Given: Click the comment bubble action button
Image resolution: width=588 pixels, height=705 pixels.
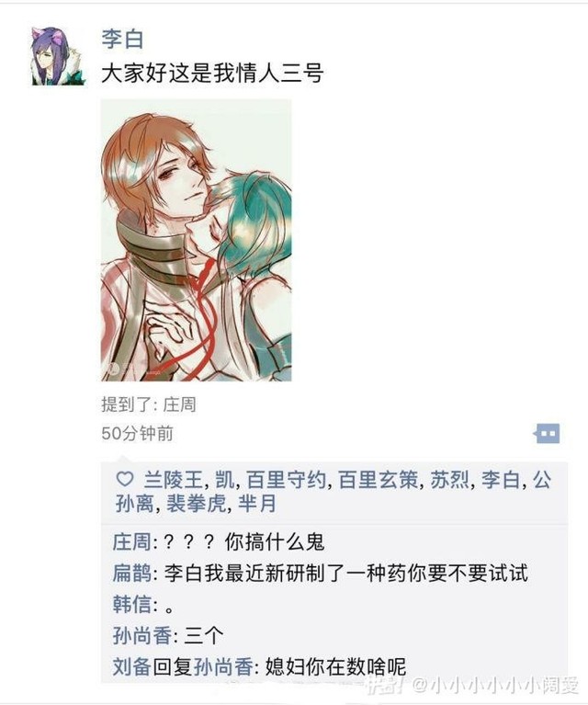Looking at the screenshot, I should pos(547,434).
